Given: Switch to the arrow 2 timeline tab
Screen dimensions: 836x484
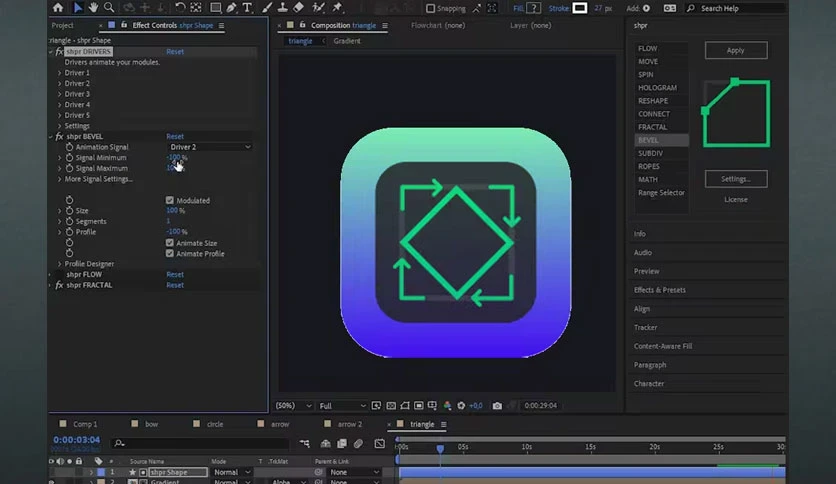Looking at the screenshot, I should point(350,424).
